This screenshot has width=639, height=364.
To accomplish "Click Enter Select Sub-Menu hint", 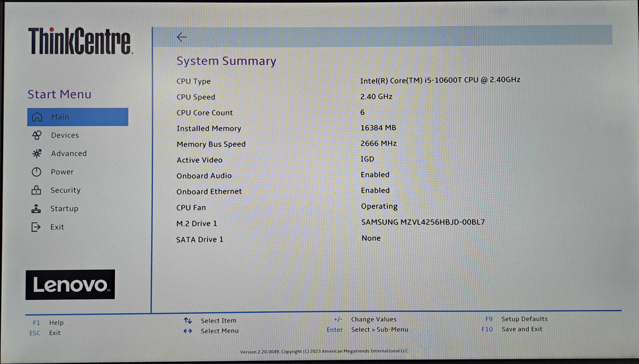I will click(x=367, y=330).
